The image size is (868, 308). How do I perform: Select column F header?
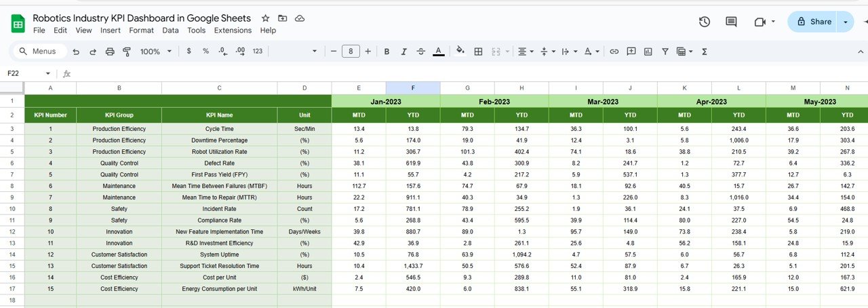click(413, 88)
